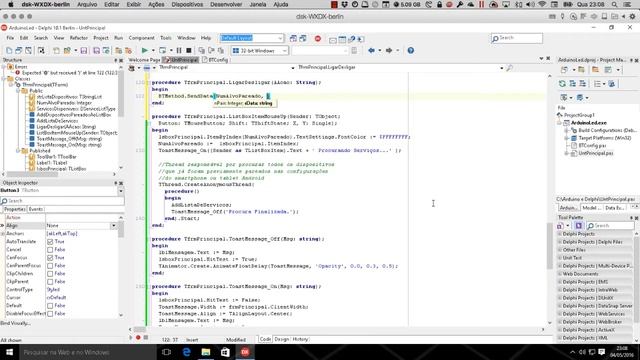This screenshot has width=640, height=360.
Task: Click the blue Help question mark icon
Action: point(411,51)
